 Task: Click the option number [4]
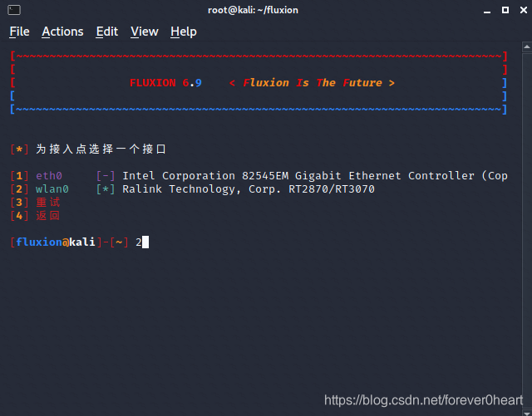(19, 216)
